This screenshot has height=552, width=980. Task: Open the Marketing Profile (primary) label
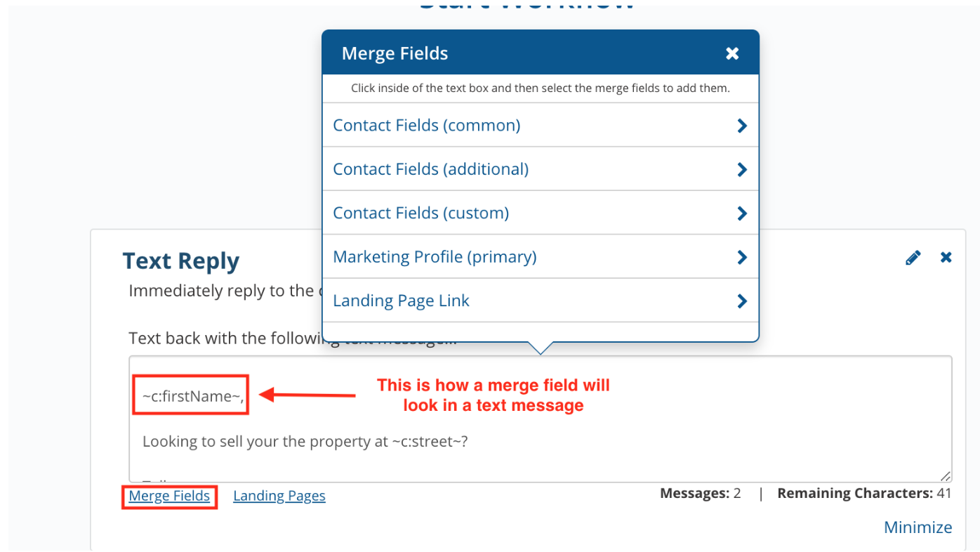coord(435,257)
